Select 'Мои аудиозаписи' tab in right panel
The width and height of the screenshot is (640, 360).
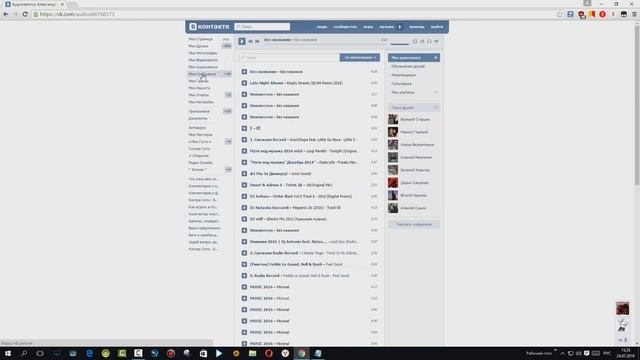tap(413, 58)
